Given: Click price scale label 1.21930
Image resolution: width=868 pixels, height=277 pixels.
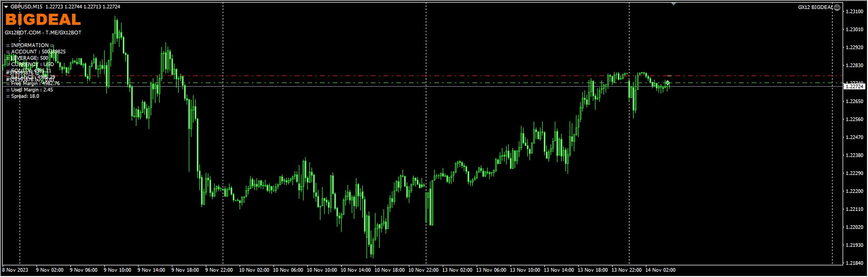Looking at the screenshot, I should tap(855, 245).
